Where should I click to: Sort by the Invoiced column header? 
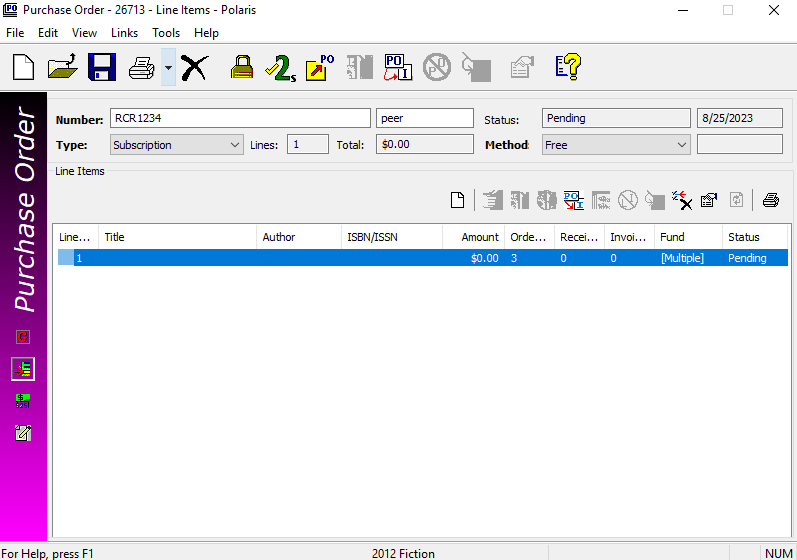[629, 237]
